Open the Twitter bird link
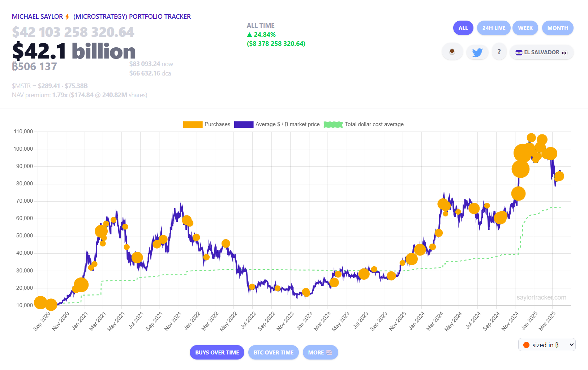 477,52
